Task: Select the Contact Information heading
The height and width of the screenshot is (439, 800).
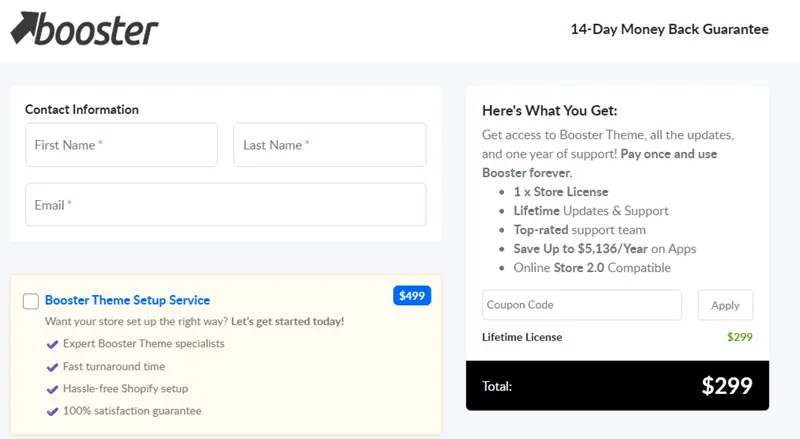Action: (82, 109)
